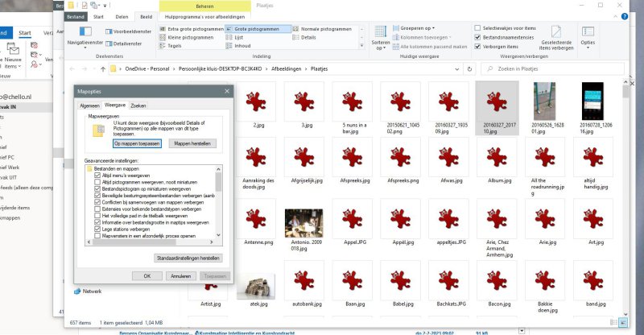The width and height of the screenshot is (644, 335).
Task: Switch layout to Details
Action: [304, 37]
